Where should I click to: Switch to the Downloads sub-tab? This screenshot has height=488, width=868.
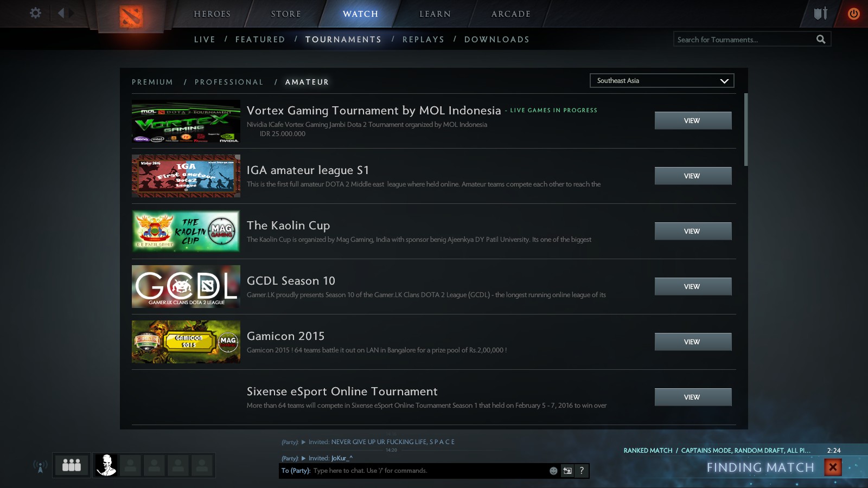coord(497,40)
